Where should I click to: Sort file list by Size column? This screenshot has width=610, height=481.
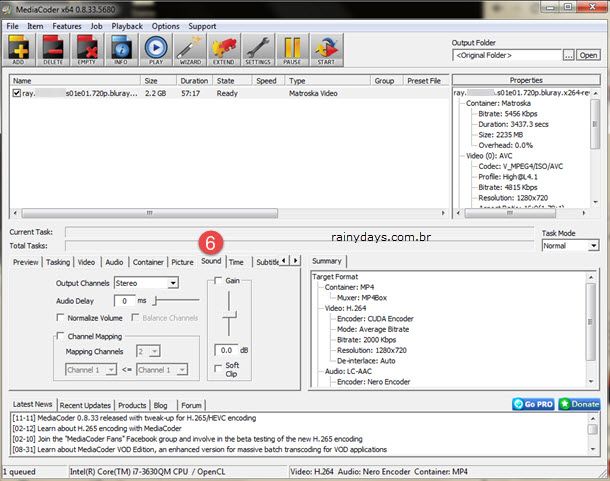(x=158, y=81)
